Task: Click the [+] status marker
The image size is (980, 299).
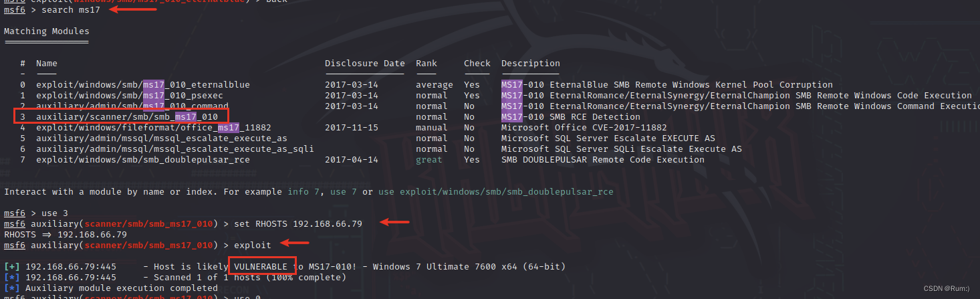Action: point(12,267)
